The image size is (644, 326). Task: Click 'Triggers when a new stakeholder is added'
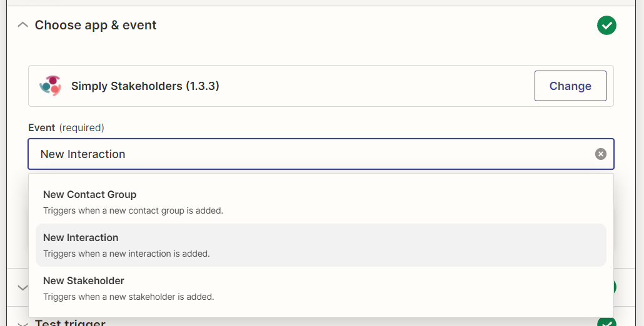pos(129,297)
